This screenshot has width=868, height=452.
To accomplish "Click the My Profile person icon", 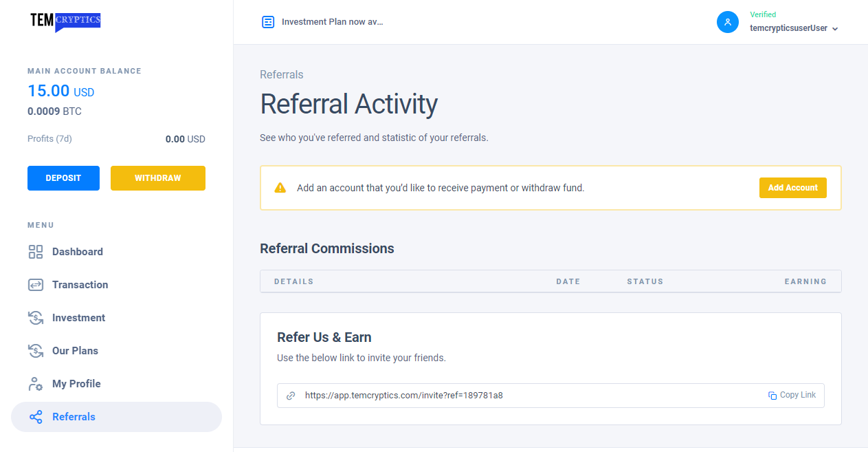I will pos(35,384).
